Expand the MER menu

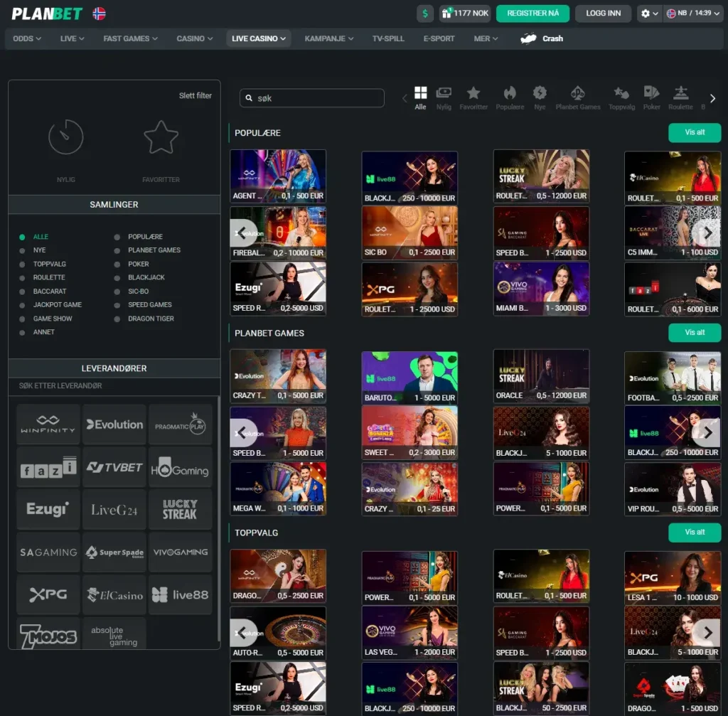pos(486,38)
